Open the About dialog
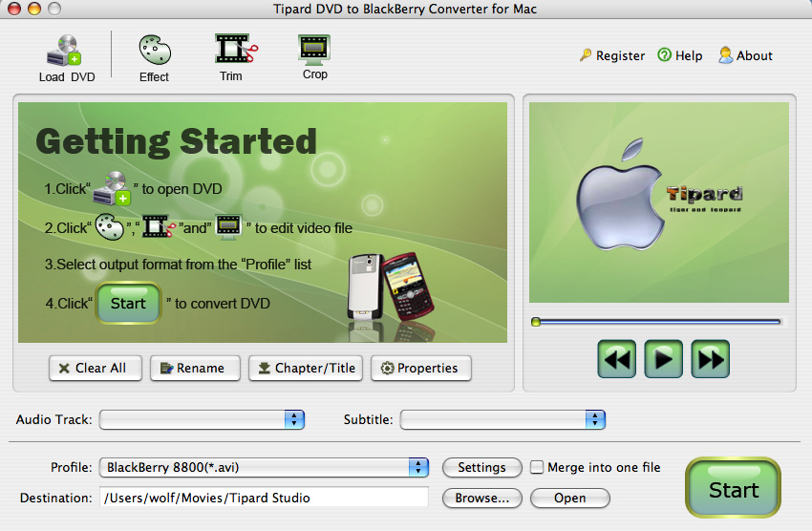The image size is (812, 531). coord(745,55)
